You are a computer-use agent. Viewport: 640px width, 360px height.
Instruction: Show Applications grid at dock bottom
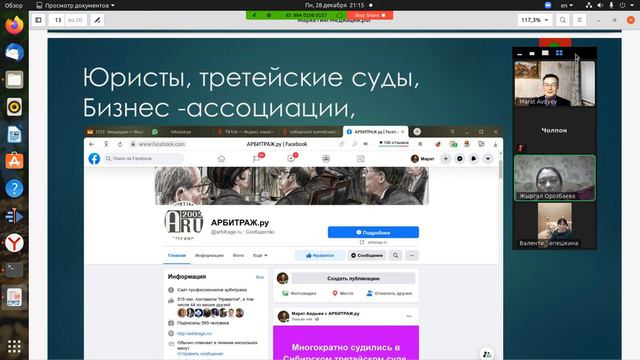[x=14, y=346]
